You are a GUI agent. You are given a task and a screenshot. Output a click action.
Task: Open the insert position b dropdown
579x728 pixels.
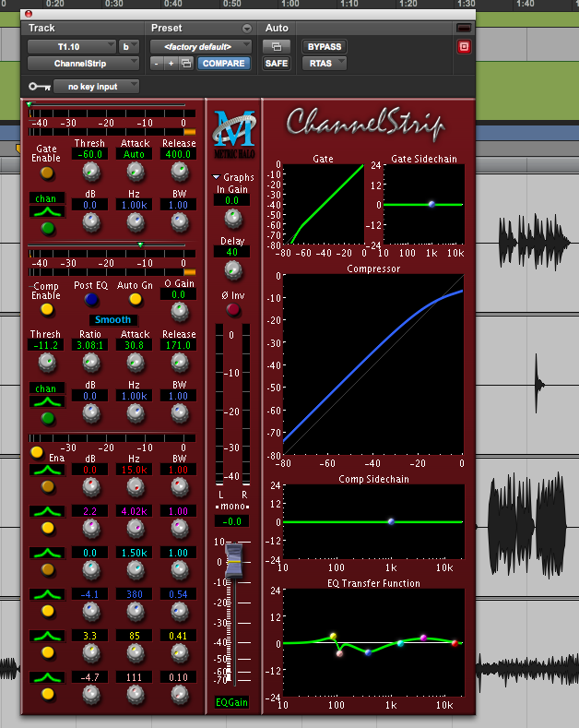pyautogui.click(x=128, y=47)
